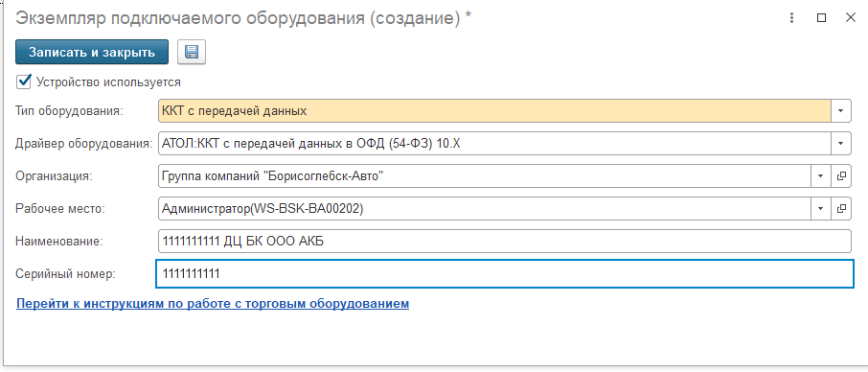Click the Организация field with Борисоглебск-Авто

pos(485,176)
